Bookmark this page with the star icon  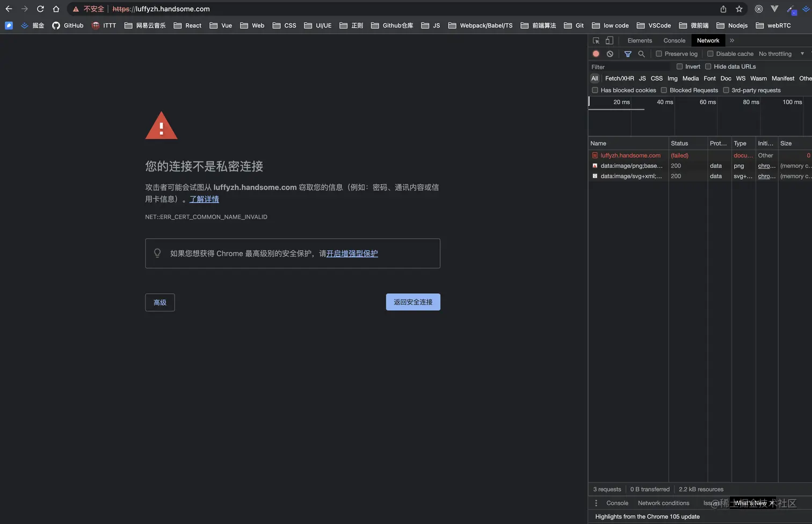point(739,9)
